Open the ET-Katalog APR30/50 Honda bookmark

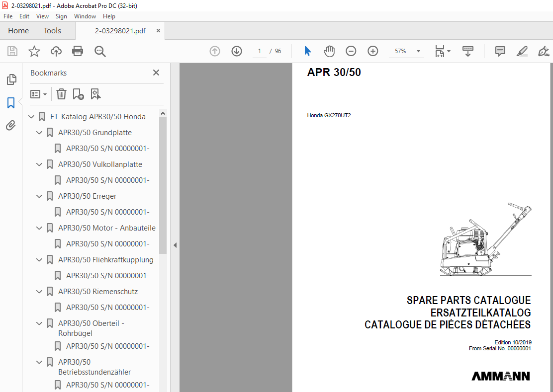pyautogui.click(x=97, y=117)
